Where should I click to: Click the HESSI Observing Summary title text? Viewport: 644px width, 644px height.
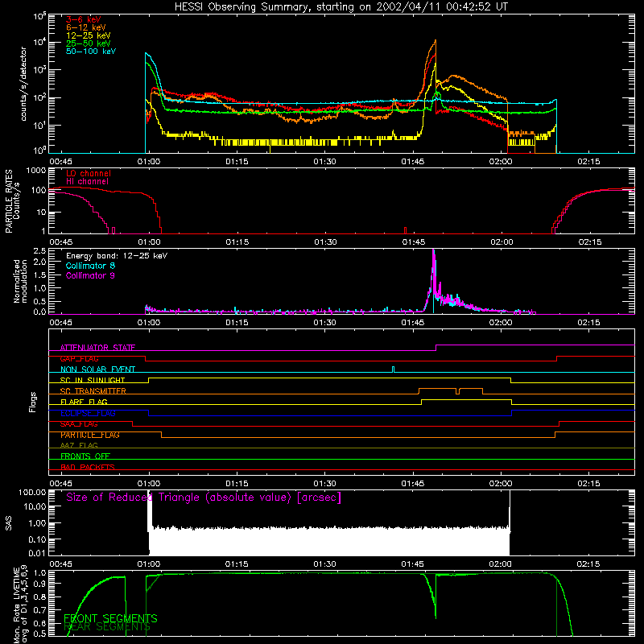pyautogui.click(x=341, y=7)
